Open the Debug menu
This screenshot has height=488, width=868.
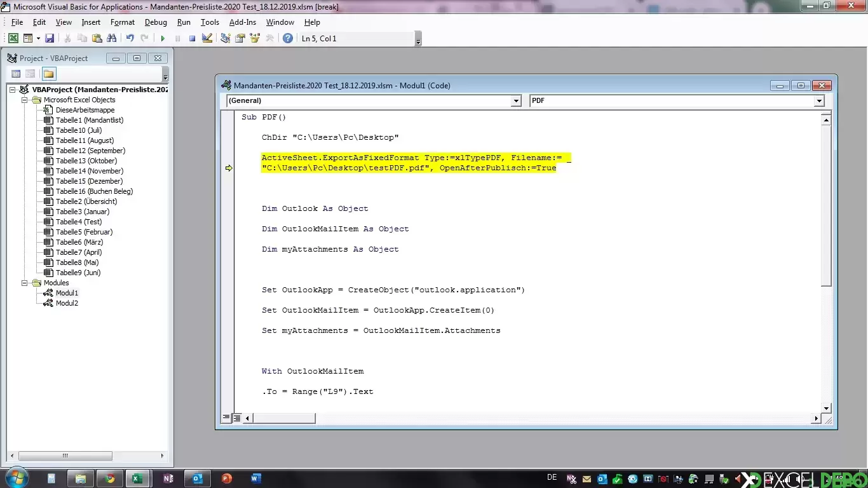(156, 22)
